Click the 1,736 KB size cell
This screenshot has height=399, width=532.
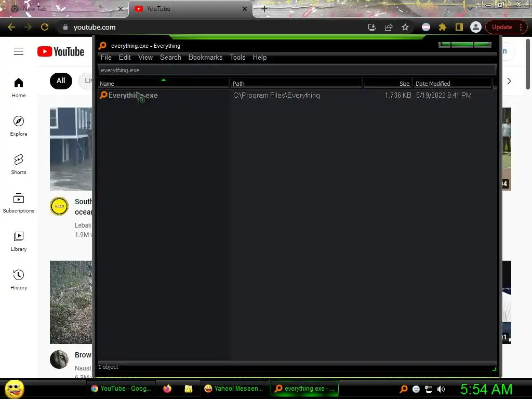(397, 96)
